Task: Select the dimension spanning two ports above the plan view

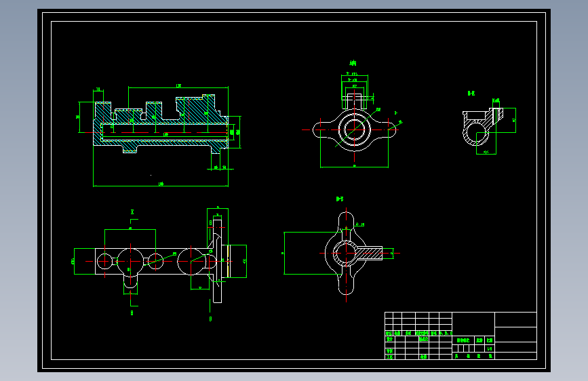Action: 130,228
